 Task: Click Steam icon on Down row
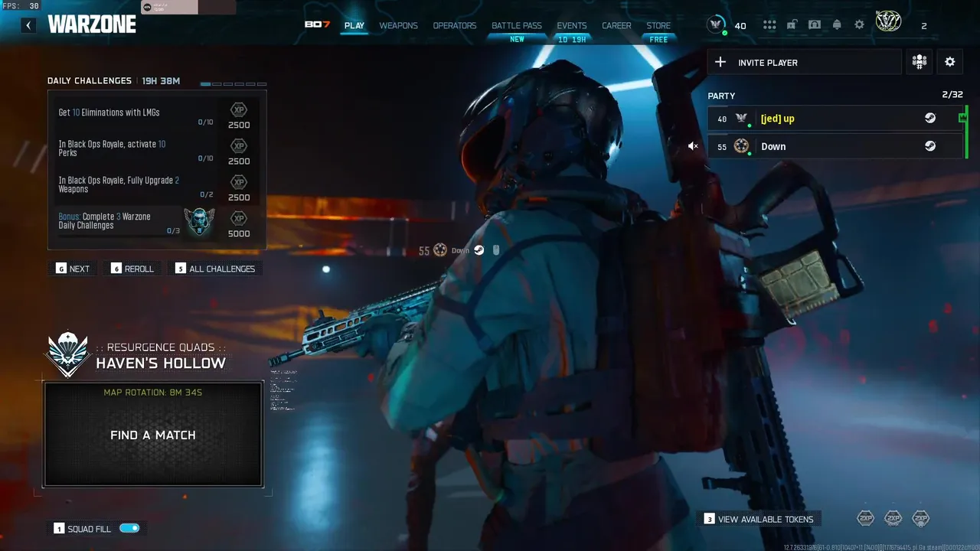pos(930,146)
